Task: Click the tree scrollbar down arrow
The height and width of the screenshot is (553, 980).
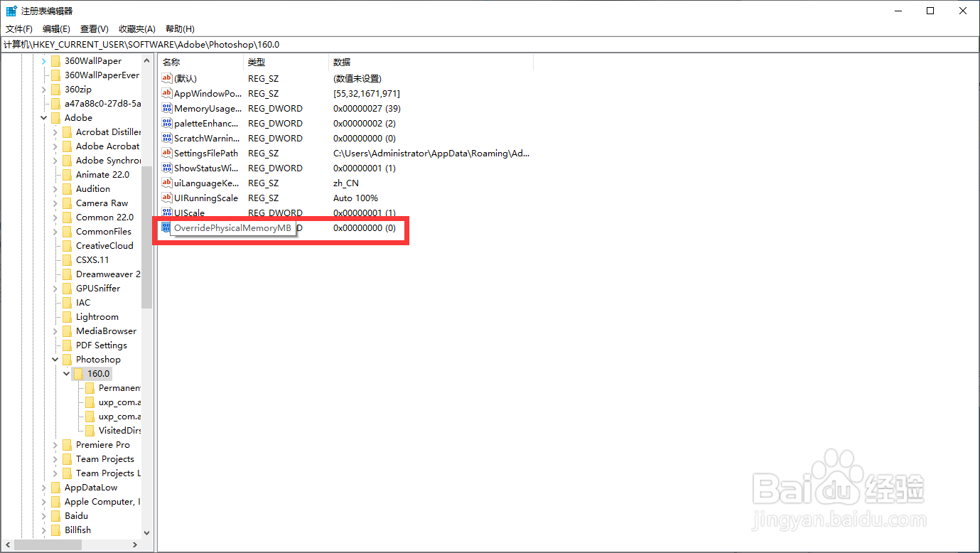Action: click(x=147, y=532)
